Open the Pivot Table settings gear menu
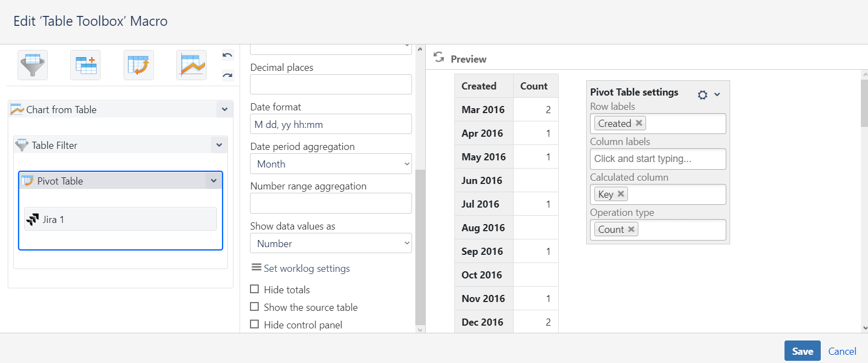Image resolution: width=868 pixels, height=363 pixels. coord(703,94)
